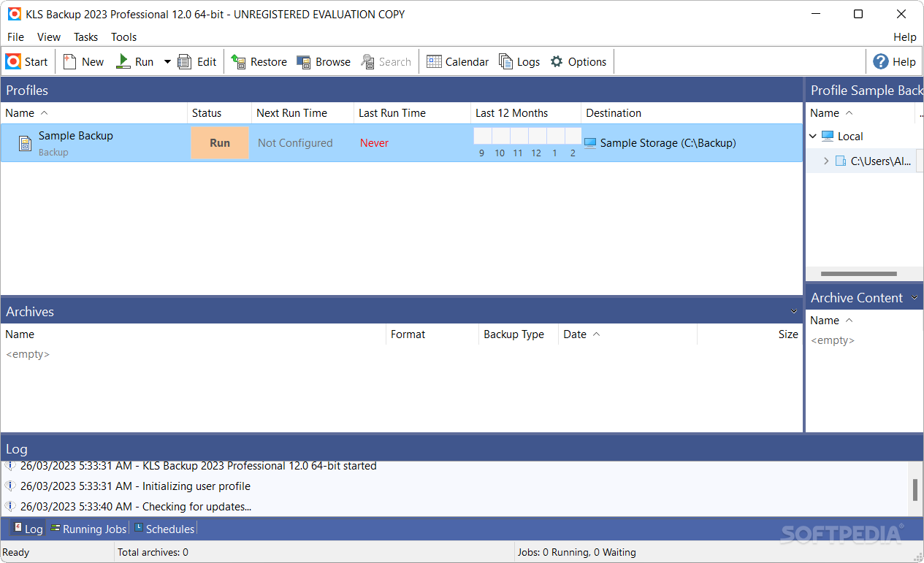Select the C:\Users\Al... folder entry
The width and height of the screenshot is (924, 563).
click(881, 161)
